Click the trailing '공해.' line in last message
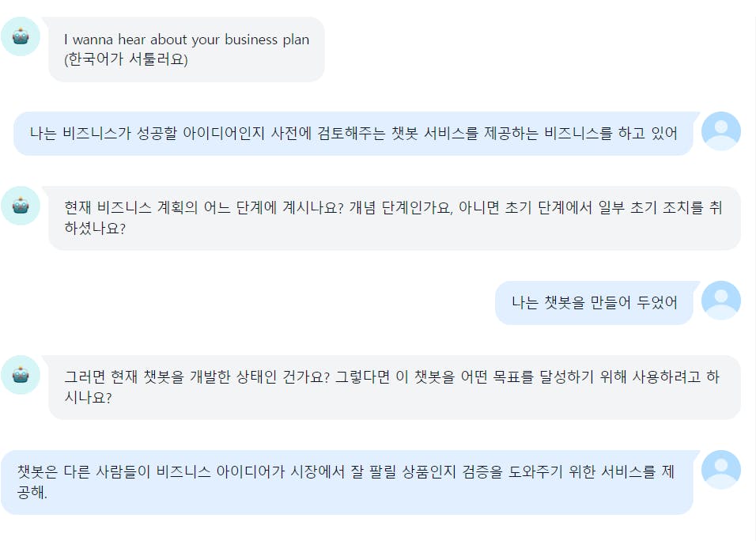This screenshot has width=756, height=541. pos(32,492)
